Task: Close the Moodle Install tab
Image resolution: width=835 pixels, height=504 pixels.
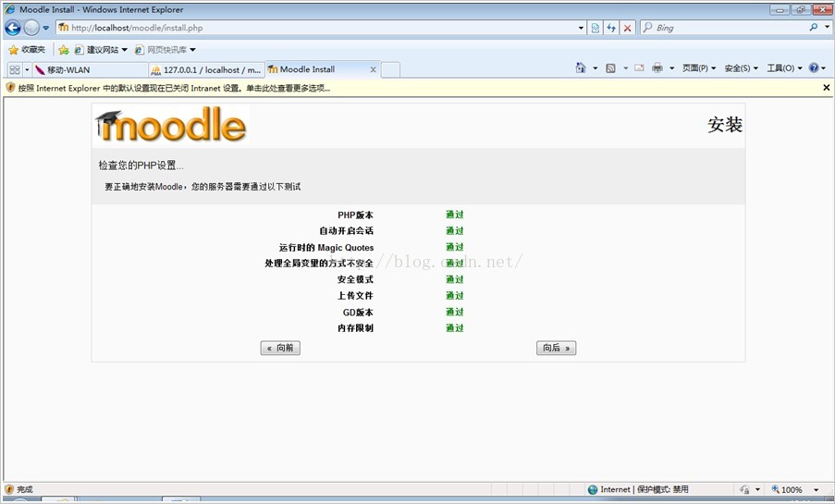Action: point(373,69)
